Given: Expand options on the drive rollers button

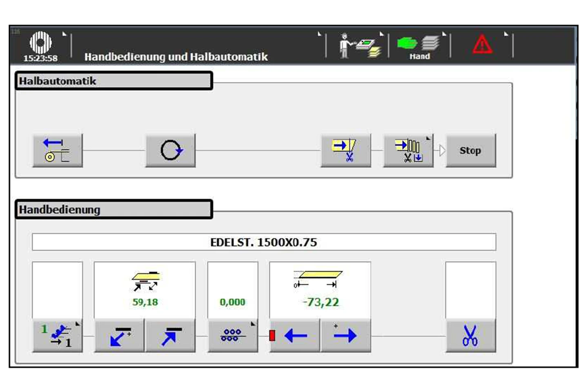Looking at the screenshot, I should [x=253, y=324].
